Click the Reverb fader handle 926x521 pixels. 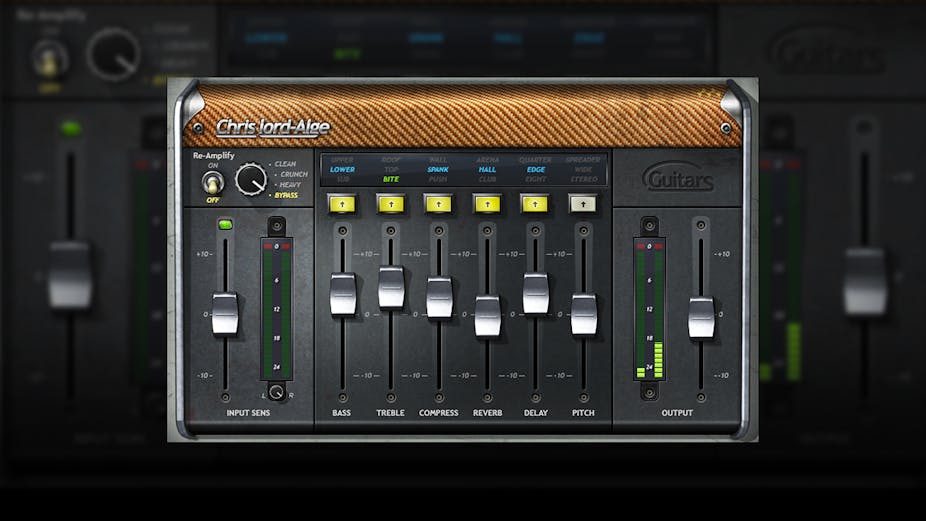point(487,316)
